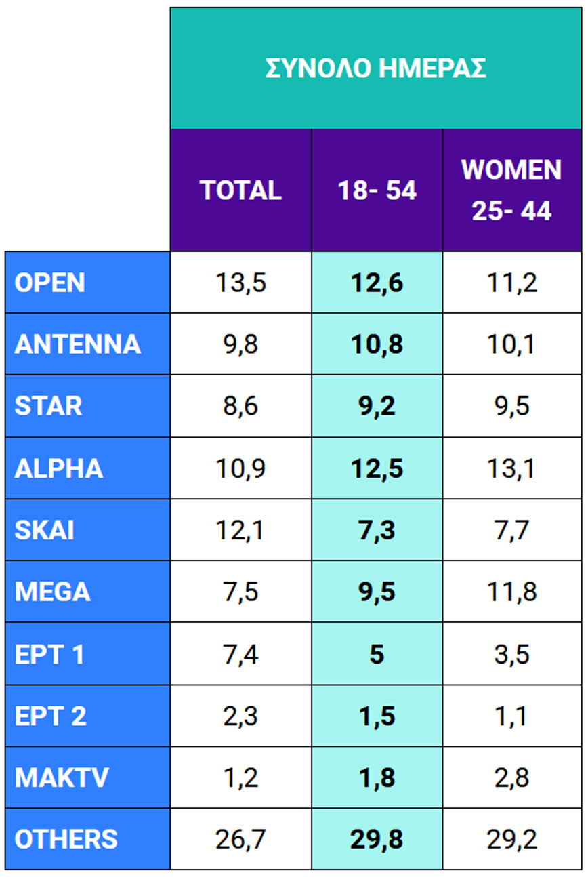Select the STAR row label
The width and height of the screenshot is (588, 877).
(x=48, y=406)
